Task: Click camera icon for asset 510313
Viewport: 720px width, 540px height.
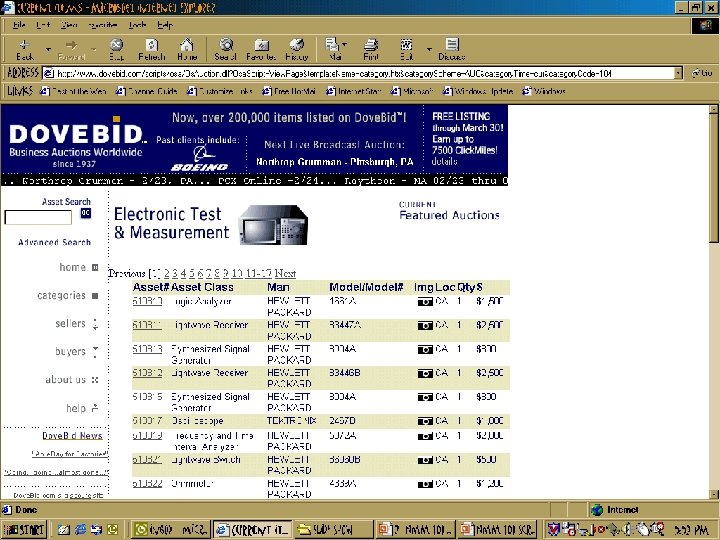Action: tap(425, 350)
